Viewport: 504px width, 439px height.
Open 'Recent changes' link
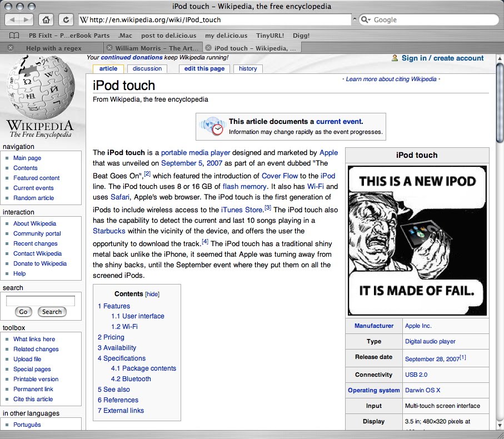tap(36, 243)
